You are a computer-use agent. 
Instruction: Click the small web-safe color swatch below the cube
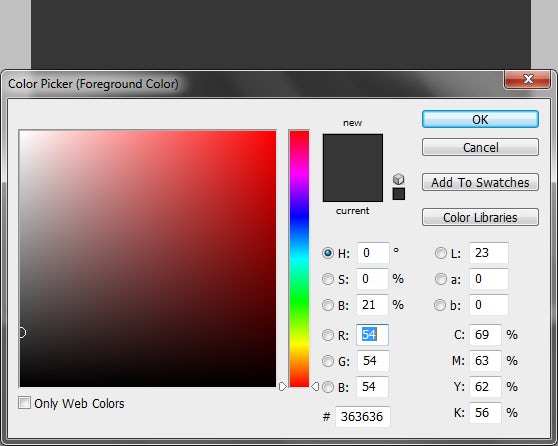(x=399, y=194)
